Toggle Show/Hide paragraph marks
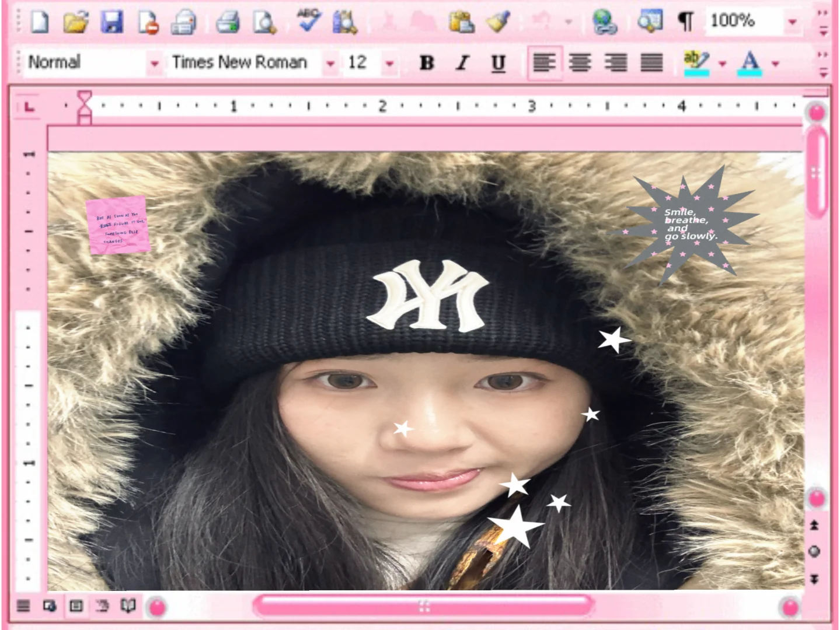 686,22
